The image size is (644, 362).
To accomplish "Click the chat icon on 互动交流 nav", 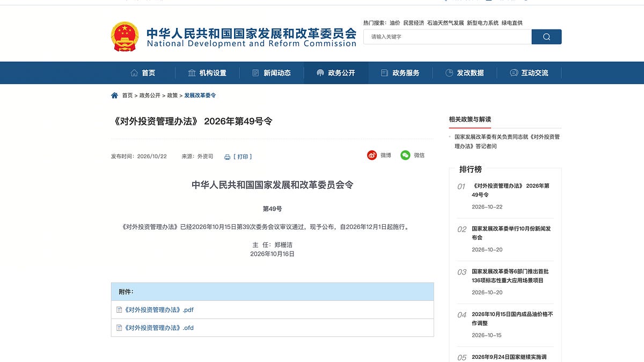I will [514, 73].
